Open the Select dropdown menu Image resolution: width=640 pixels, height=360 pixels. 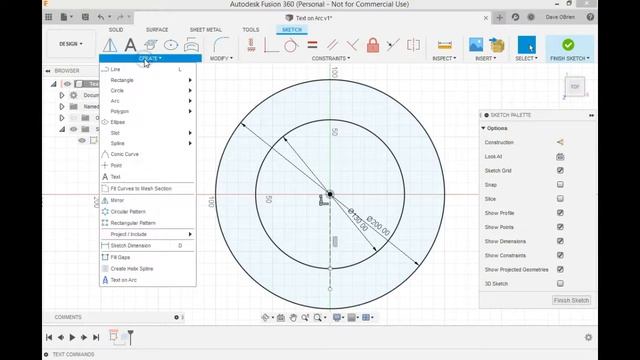[x=527, y=58]
